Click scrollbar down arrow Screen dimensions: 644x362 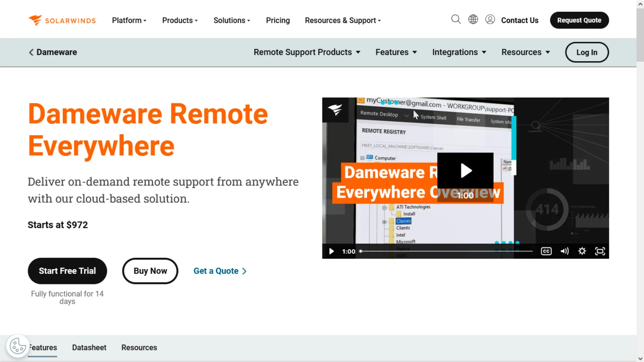(640, 358)
